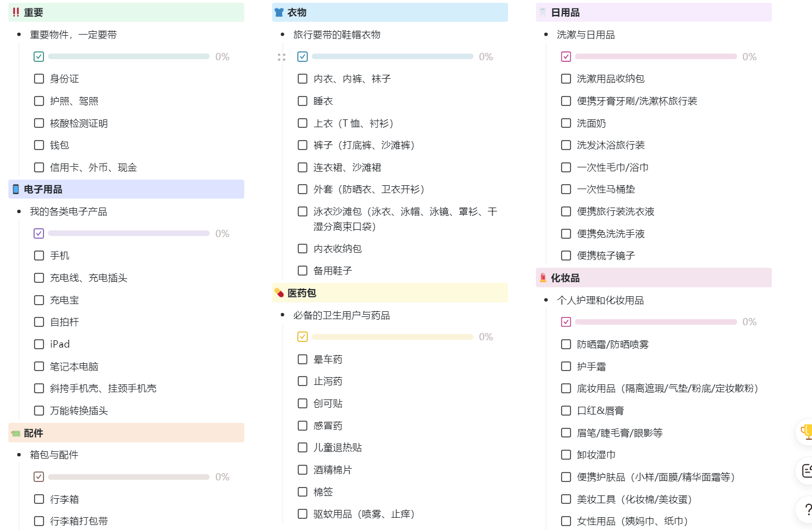The width and height of the screenshot is (812, 530).
Task: Check the 晕车药 checkbox
Action: 302,359
